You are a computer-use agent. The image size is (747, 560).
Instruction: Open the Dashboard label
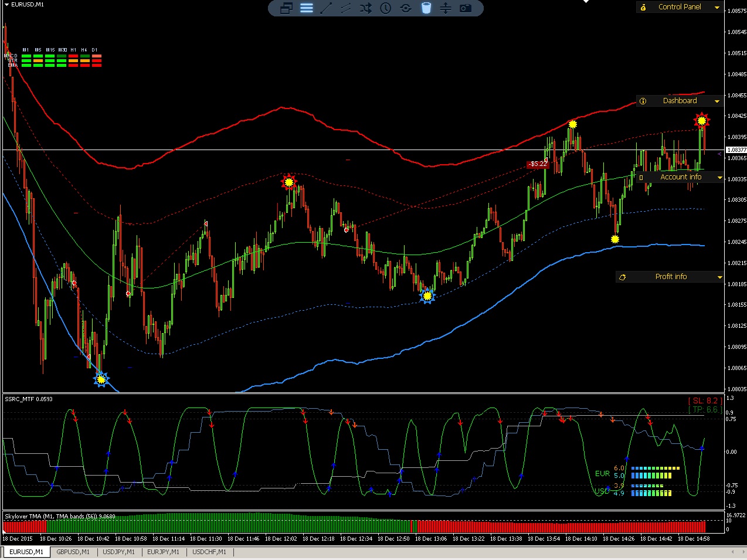680,101
